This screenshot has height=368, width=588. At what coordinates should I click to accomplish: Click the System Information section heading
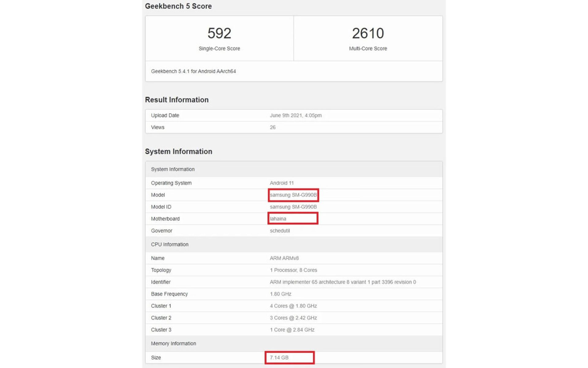[179, 151]
